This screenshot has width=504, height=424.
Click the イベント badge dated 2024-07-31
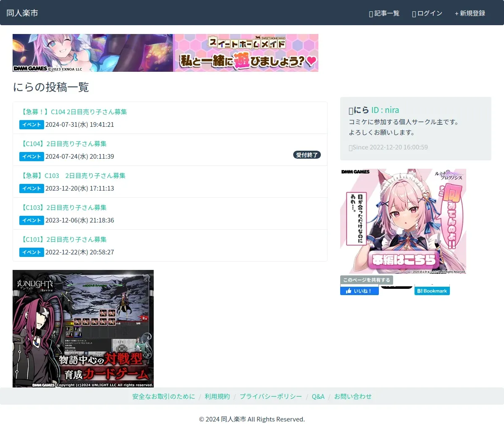pyautogui.click(x=31, y=125)
